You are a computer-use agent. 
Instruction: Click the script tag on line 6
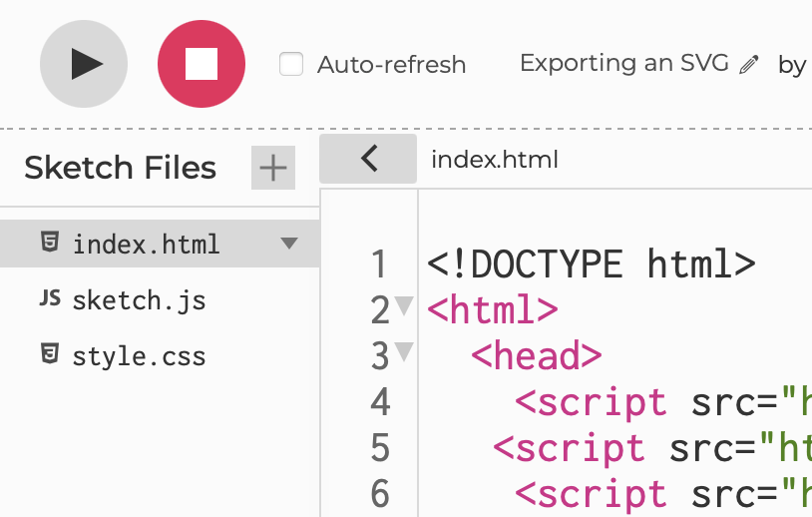[x=591, y=494]
